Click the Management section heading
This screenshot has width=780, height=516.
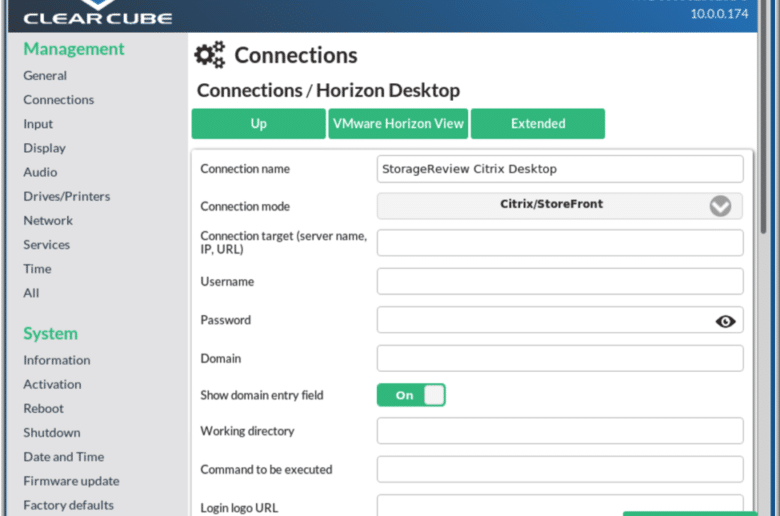pyautogui.click(x=74, y=49)
